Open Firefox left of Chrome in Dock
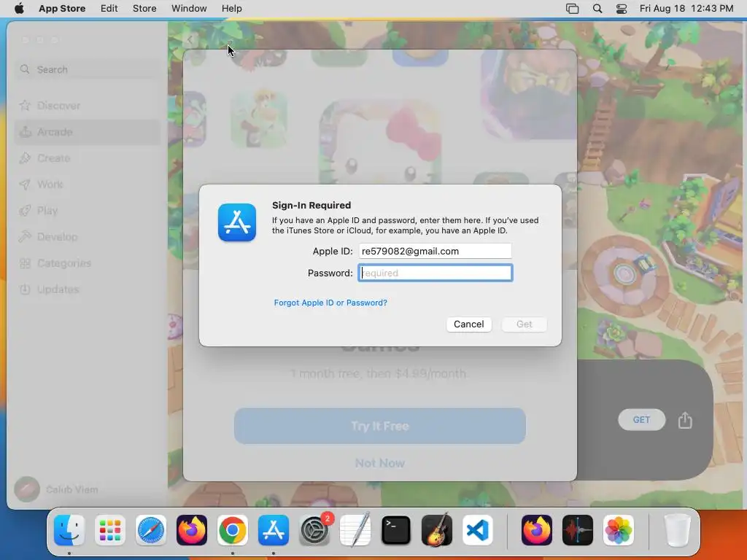 tap(192, 530)
